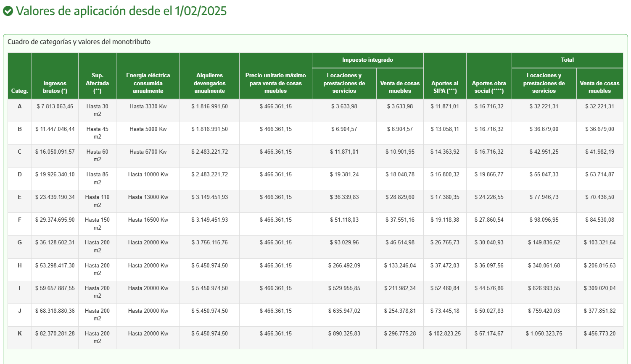Click 'Cuadro de categorías y valores' caption
Viewport: 631px width, 364px height.
point(79,42)
